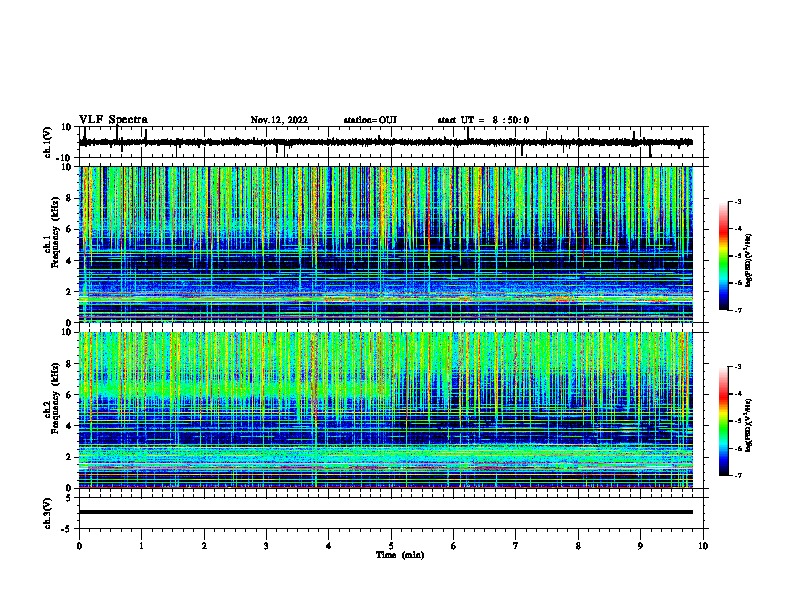The width and height of the screenshot is (792, 612).
Task: Click the ch.1 spectrogram color bar
Action: pyautogui.click(x=724, y=256)
